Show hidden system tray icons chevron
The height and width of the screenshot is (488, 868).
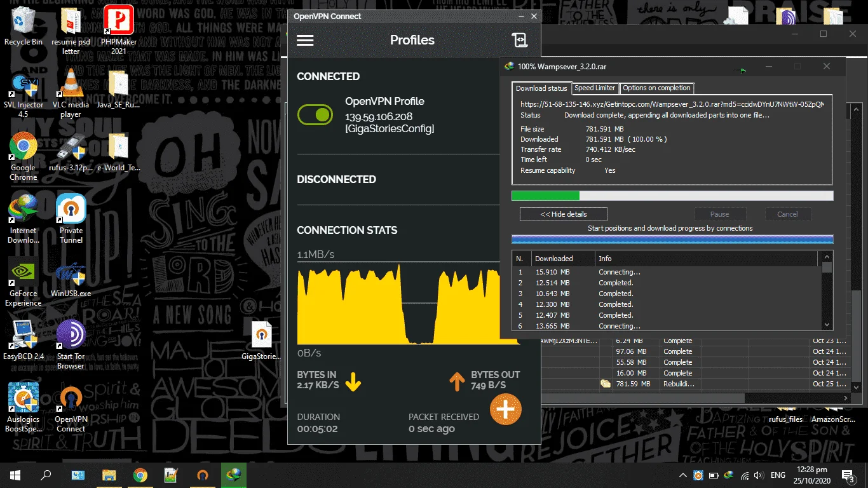click(x=683, y=475)
